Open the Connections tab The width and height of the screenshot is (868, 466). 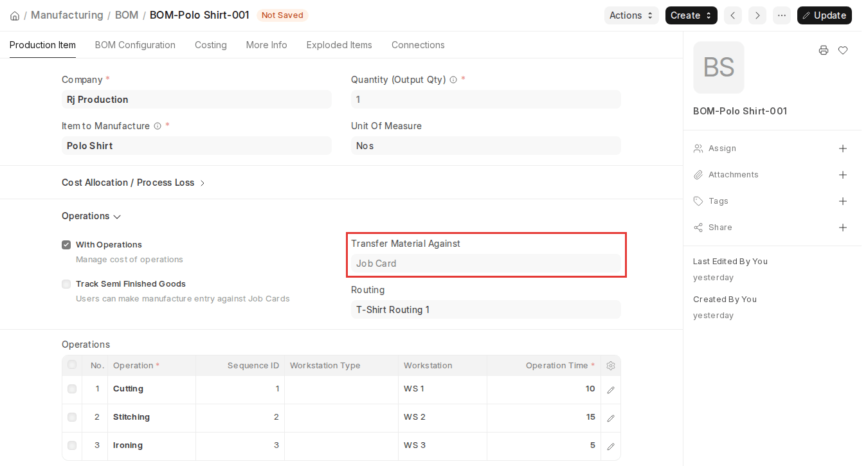[x=418, y=45]
